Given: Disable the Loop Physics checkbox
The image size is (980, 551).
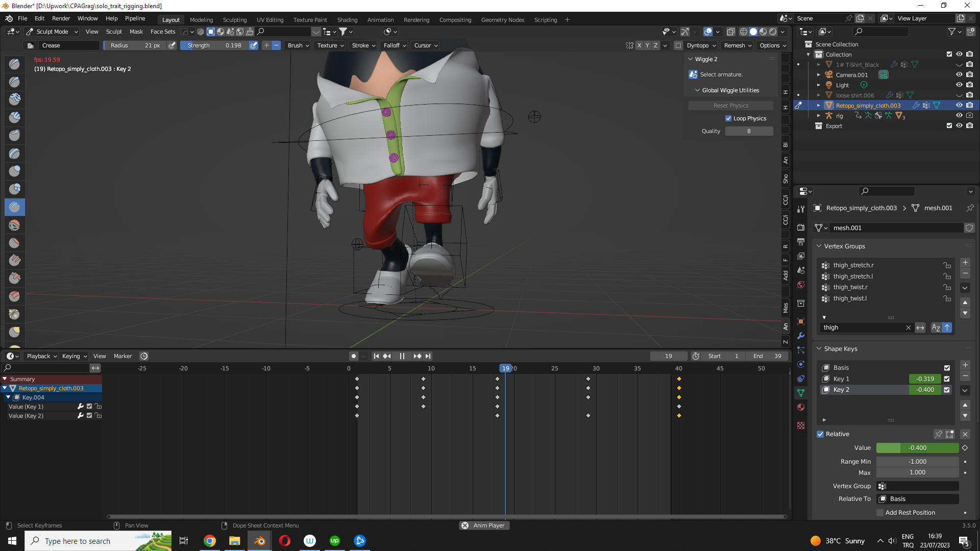Looking at the screenshot, I should point(728,118).
